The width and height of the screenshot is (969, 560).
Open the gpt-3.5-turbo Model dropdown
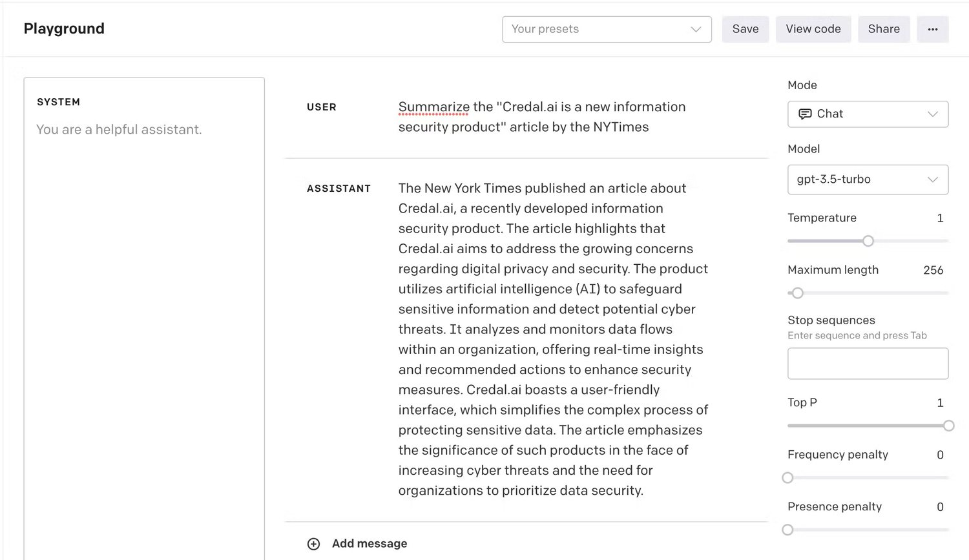tap(868, 180)
